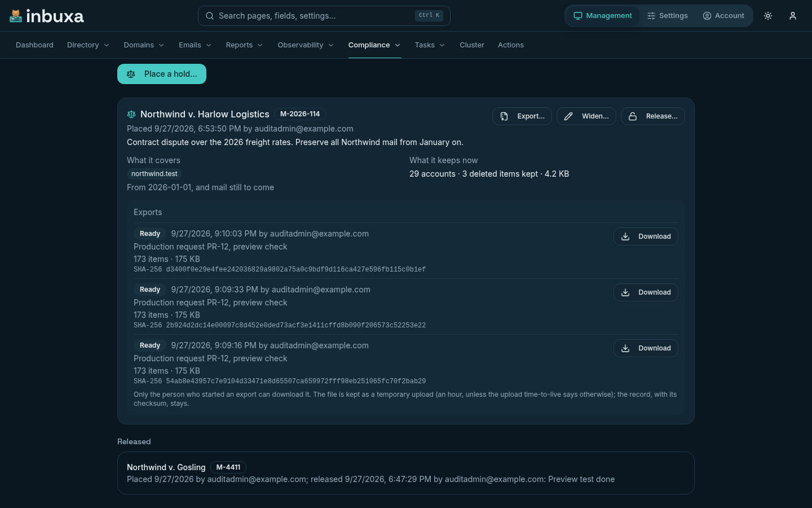The height and width of the screenshot is (508, 812).
Task: Click the monitor icon in Management tab
Action: (578, 16)
